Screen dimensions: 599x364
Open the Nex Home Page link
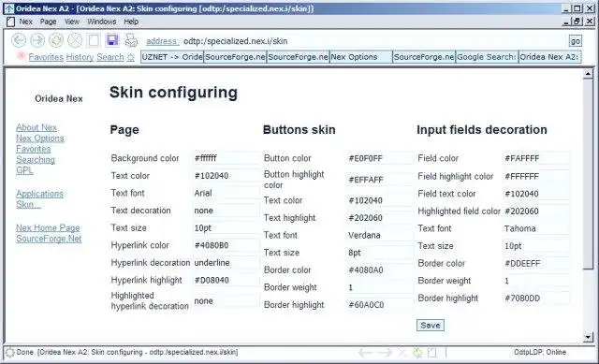point(48,228)
